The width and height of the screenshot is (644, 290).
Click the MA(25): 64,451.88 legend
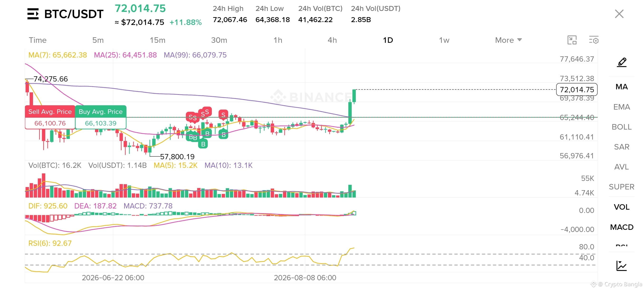[x=125, y=55]
